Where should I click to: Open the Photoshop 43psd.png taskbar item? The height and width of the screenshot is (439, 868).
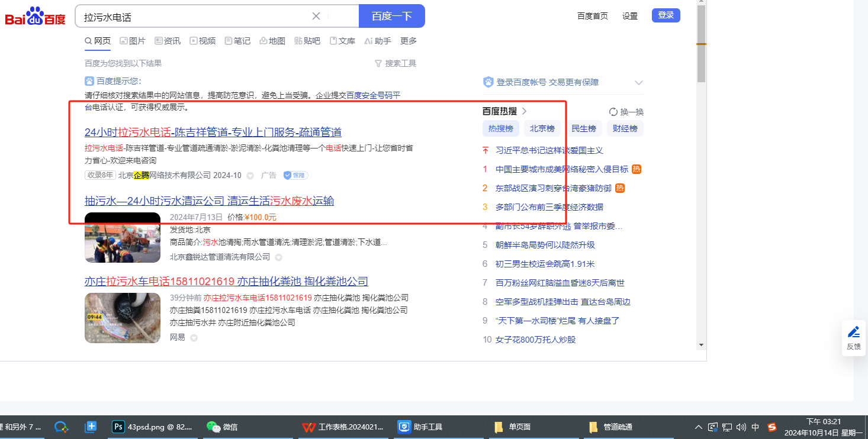coord(152,427)
